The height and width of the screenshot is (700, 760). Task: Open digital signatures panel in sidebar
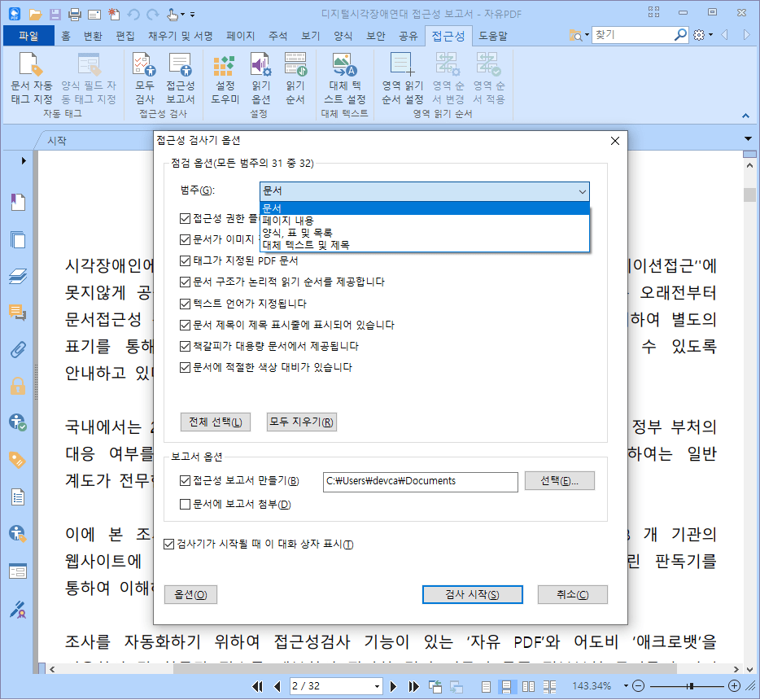pos(18,610)
